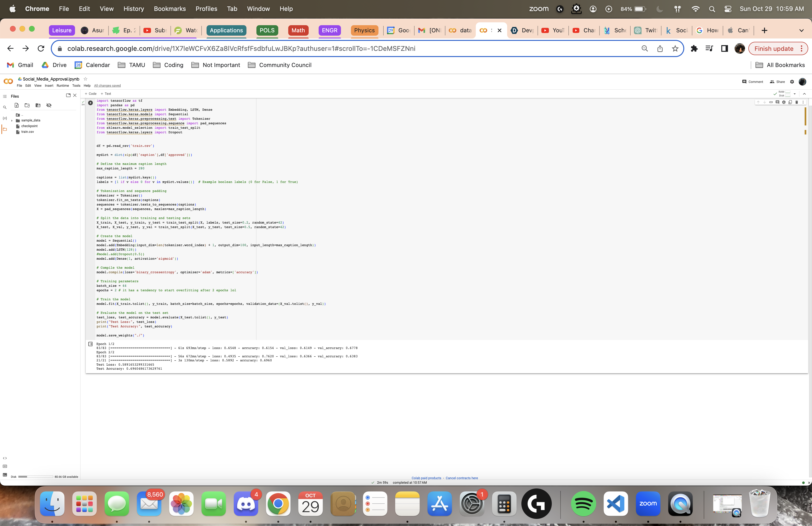Collapse the notebook header with chevron
Screen dimensions: 812x526
[804, 94]
